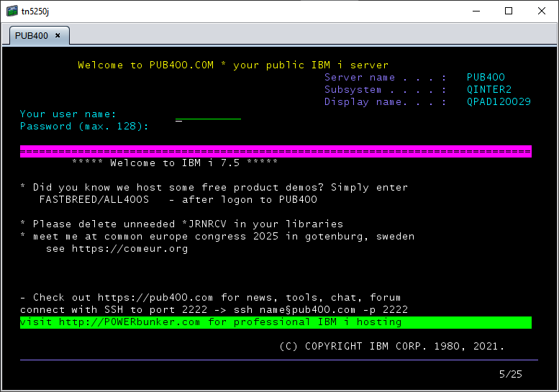The width and height of the screenshot is (559, 392).
Task: Click the FASTBREED/ALL400S text
Action: tap(94, 199)
